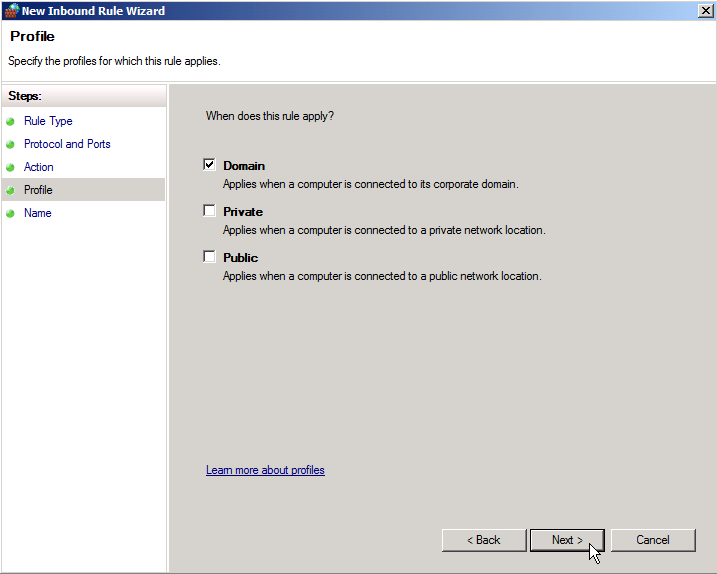Image resolution: width=717 pixels, height=574 pixels.
Task: Click the green bullet beside Protocol and Ports
Action: pyautogui.click(x=10, y=145)
